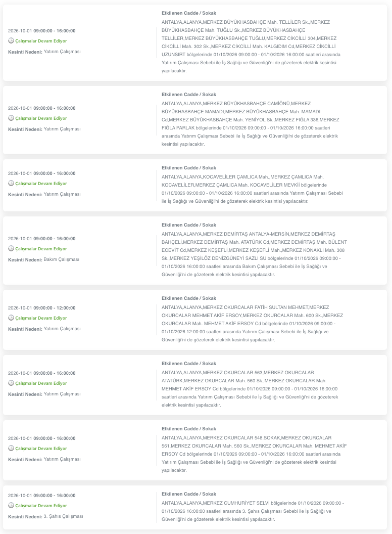Click 'Etkilenen Cadde / Sokak' heading in first card
Screen dimensions: 392x534
[189, 13]
